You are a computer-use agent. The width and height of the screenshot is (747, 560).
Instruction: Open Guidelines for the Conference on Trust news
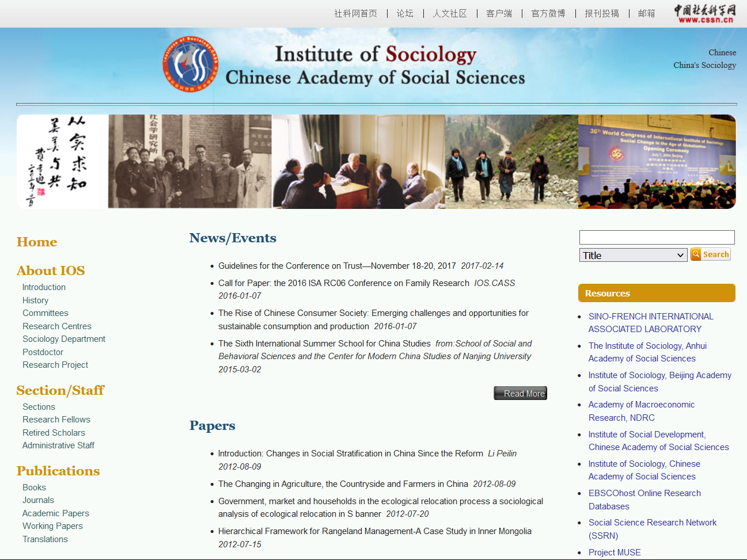(x=337, y=266)
